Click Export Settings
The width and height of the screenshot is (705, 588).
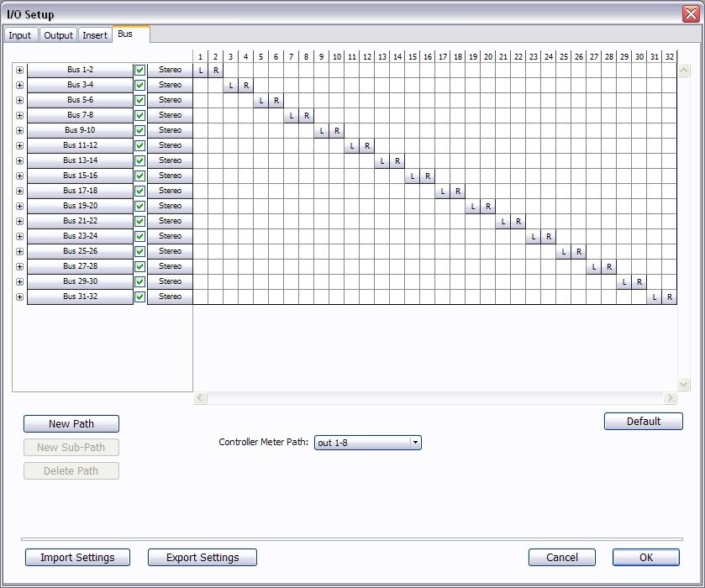203,558
